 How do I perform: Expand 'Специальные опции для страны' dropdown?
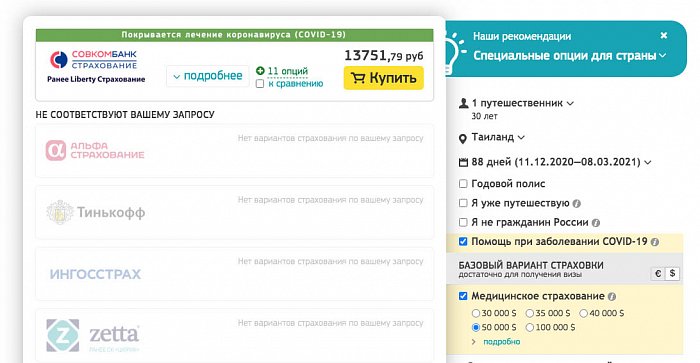pyautogui.click(x=570, y=56)
